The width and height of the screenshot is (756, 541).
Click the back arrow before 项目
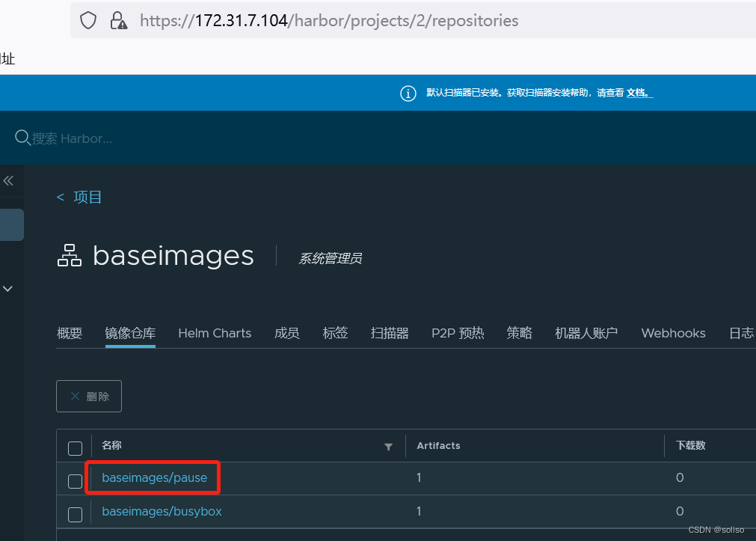tap(60, 197)
